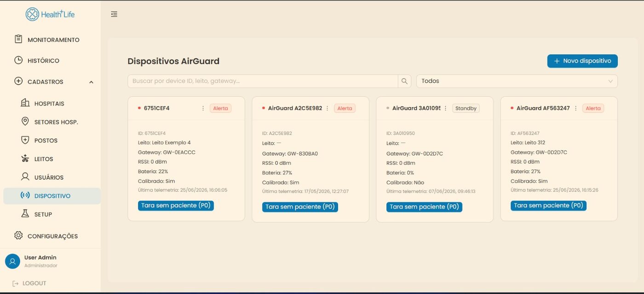Image resolution: width=644 pixels, height=294 pixels.
Task: Click the Logout link
Action: (34, 283)
